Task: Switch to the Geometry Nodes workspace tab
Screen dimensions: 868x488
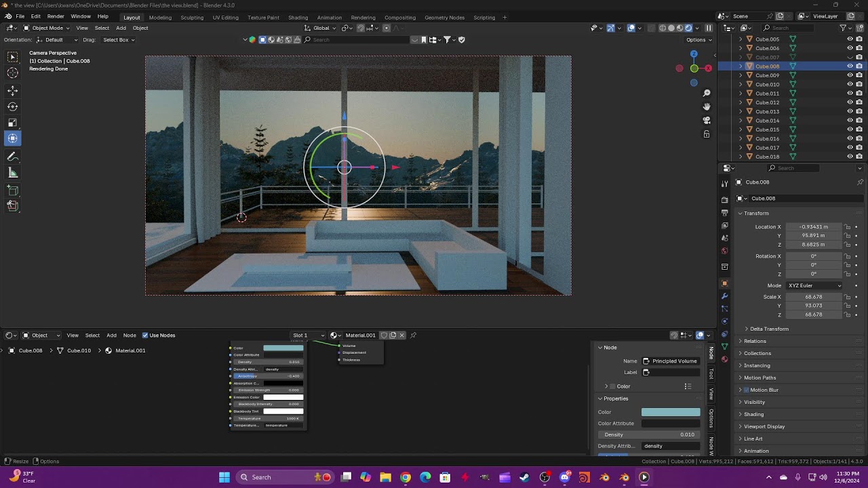Action: (444, 17)
